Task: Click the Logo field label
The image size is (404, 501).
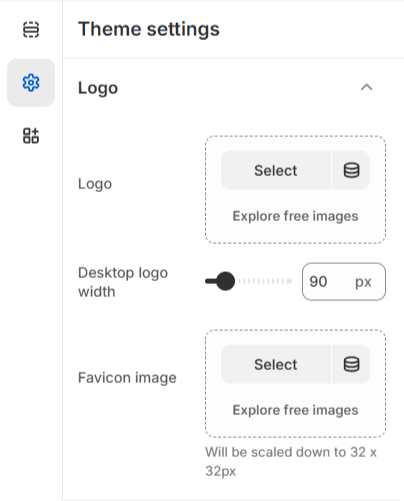Action: [x=95, y=184]
